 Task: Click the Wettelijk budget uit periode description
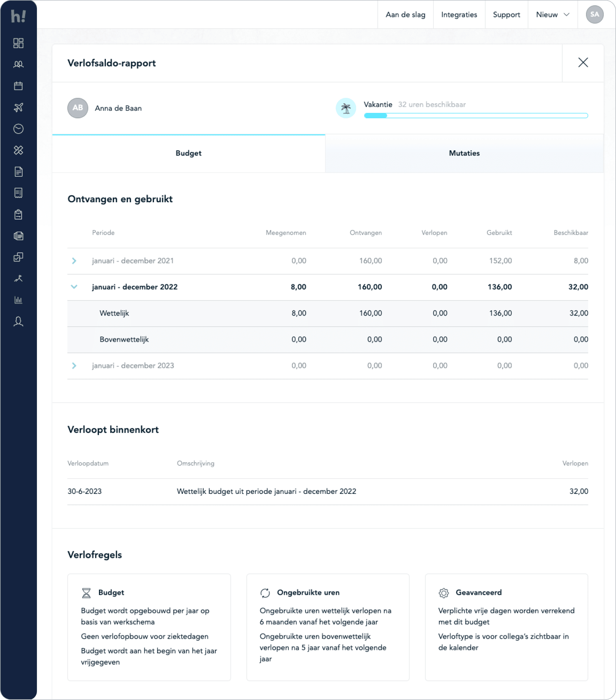tap(266, 492)
